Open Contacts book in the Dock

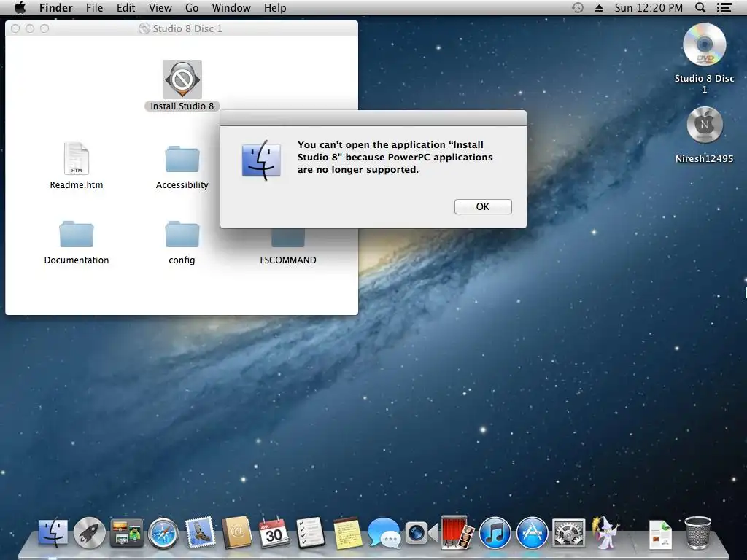(x=237, y=532)
